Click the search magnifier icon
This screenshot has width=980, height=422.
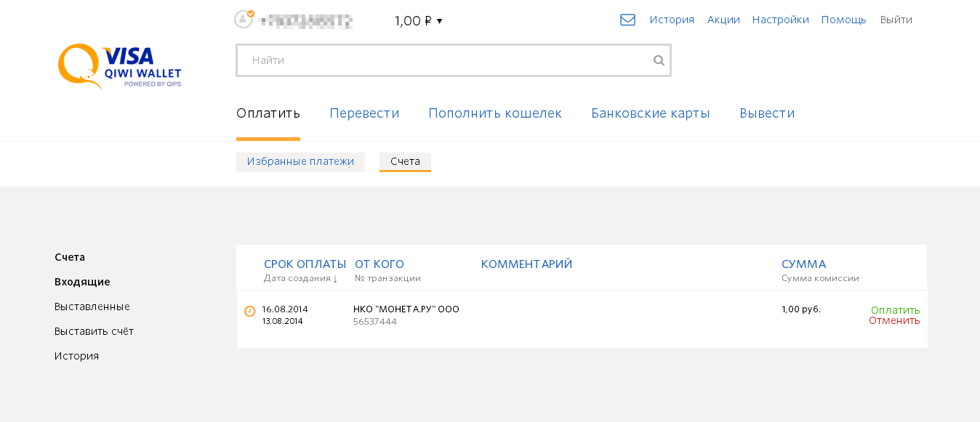pyautogui.click(x=659, y=60)
